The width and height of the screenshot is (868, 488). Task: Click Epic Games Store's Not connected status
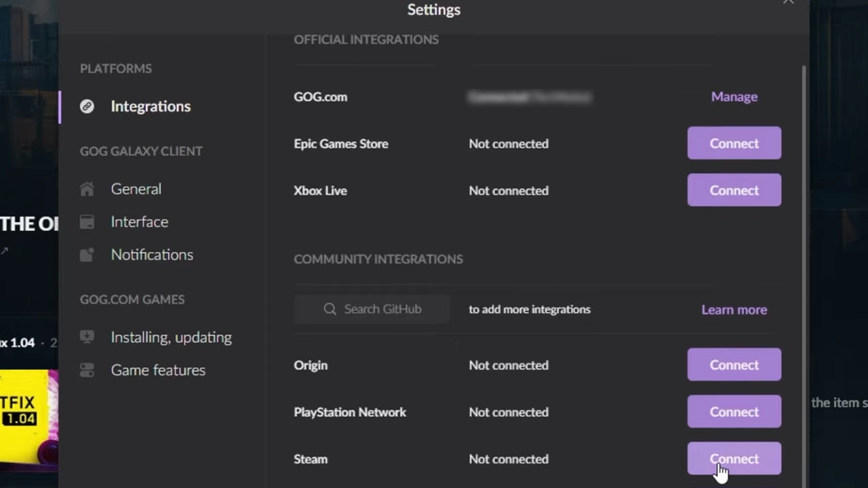pos(509,144)
